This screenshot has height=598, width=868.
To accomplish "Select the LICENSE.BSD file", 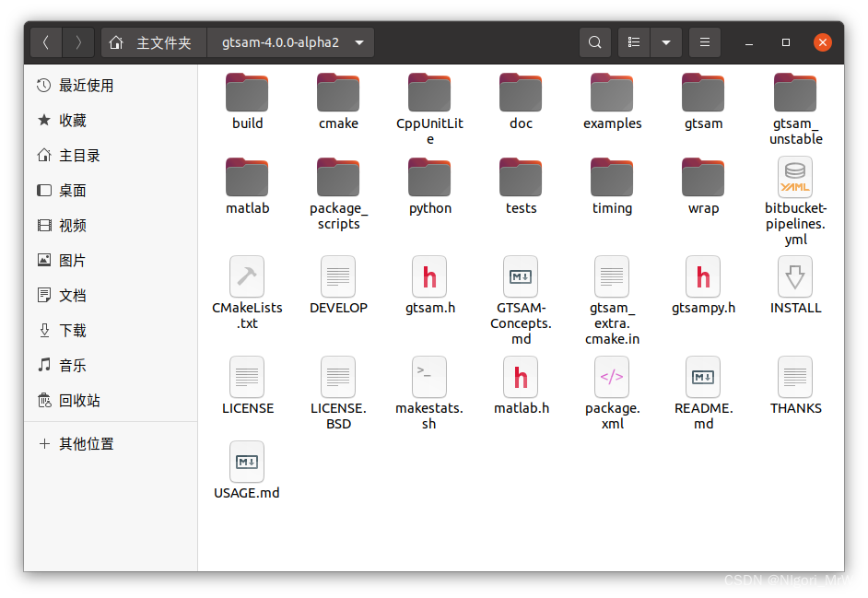I will point(338,393).
